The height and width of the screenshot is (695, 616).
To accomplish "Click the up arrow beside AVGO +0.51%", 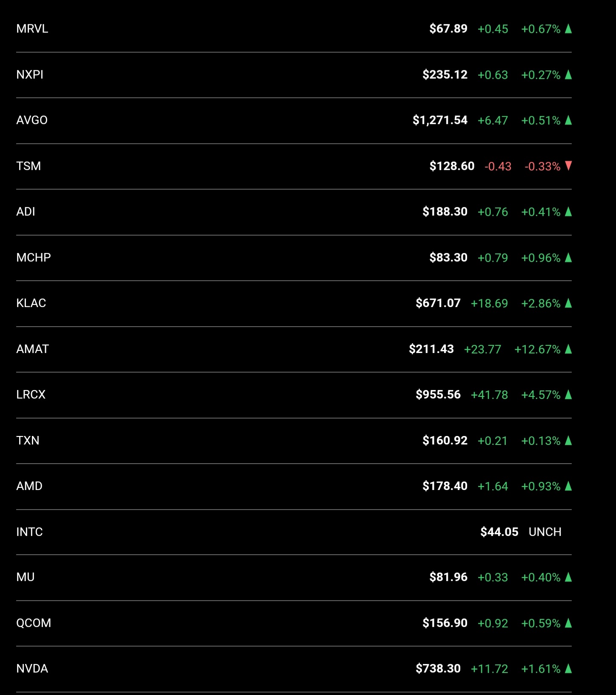I will click(x=568, y=120).
